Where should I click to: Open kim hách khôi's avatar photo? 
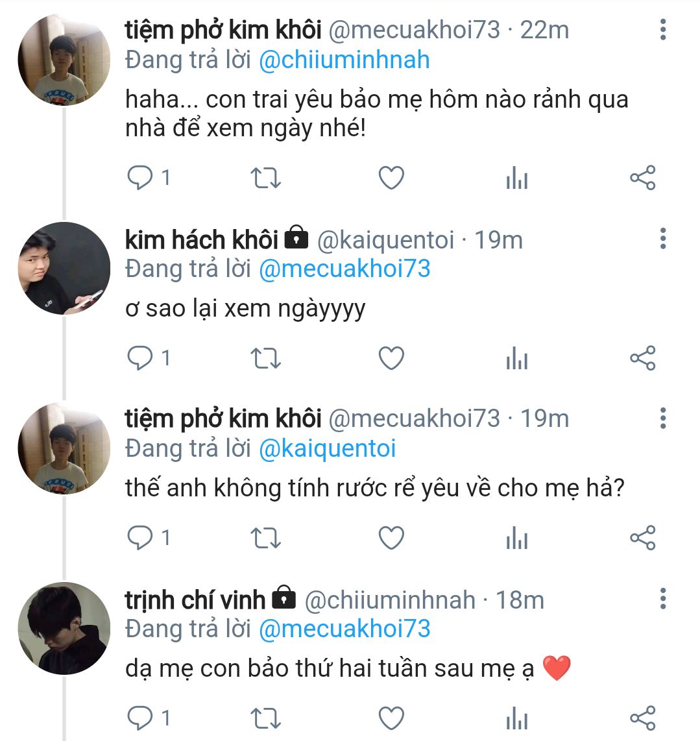[x=64, y=268]
